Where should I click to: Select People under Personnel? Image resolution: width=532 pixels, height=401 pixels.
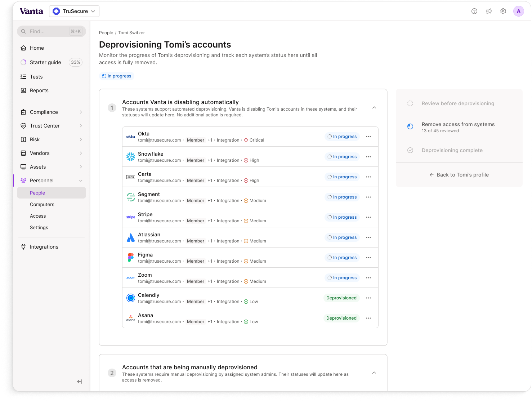click(x=52, y=193)
